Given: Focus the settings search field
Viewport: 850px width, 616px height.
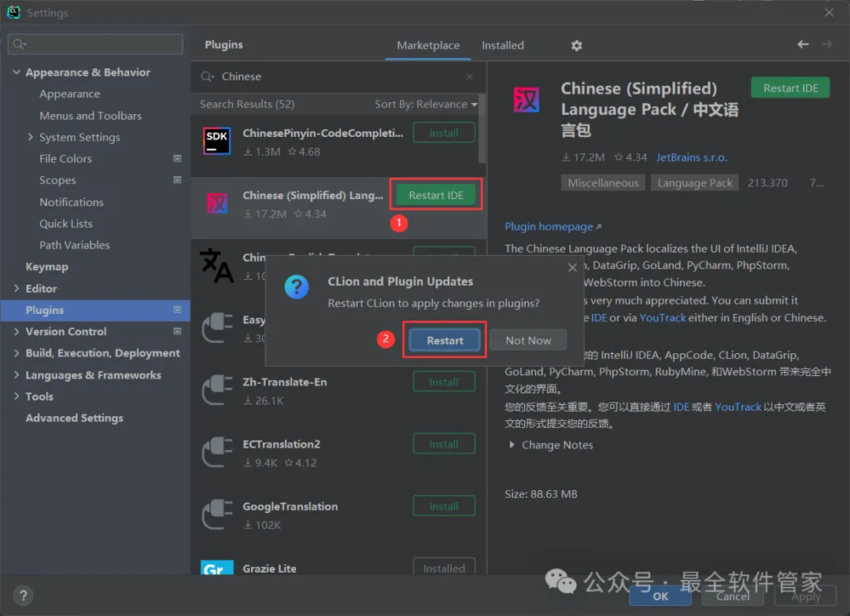Looking at the screenshot, I should pos(95,44).
